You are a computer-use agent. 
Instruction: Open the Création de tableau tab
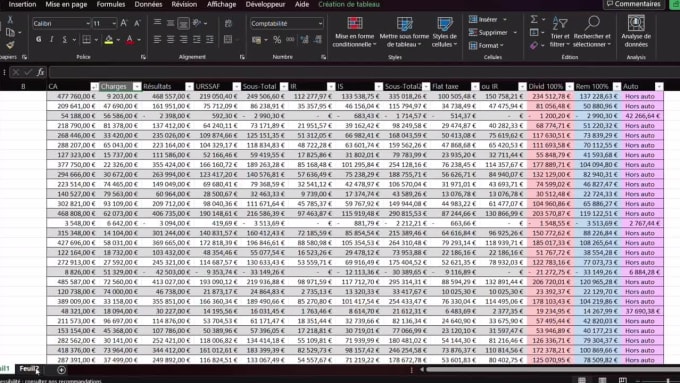pyautogui.click(x=349, y=4)
